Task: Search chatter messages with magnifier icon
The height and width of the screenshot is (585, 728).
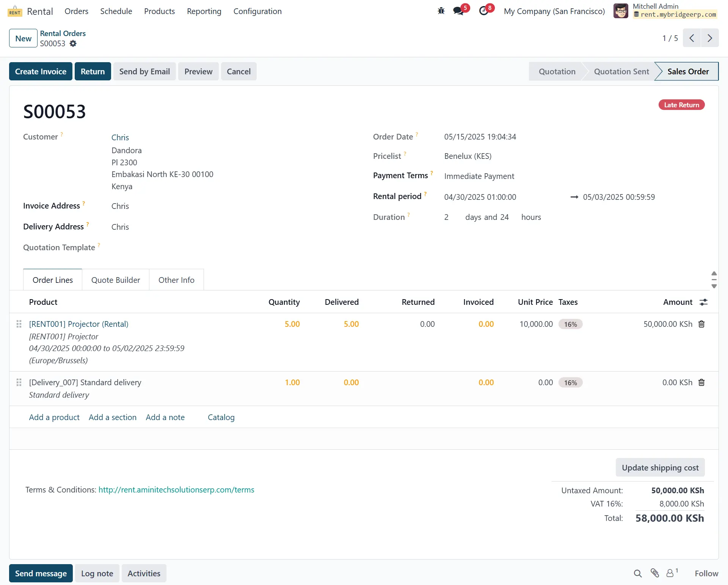Action: click(x=638, y=573)
